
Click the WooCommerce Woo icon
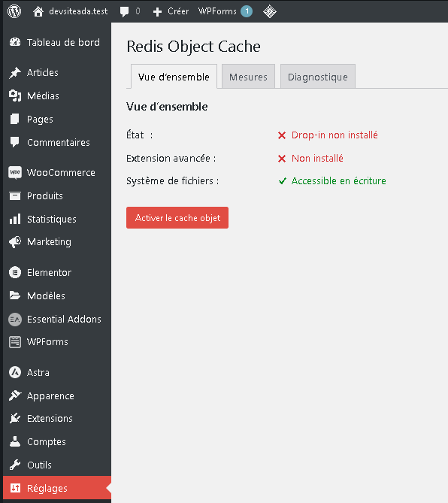pos(15,173)
